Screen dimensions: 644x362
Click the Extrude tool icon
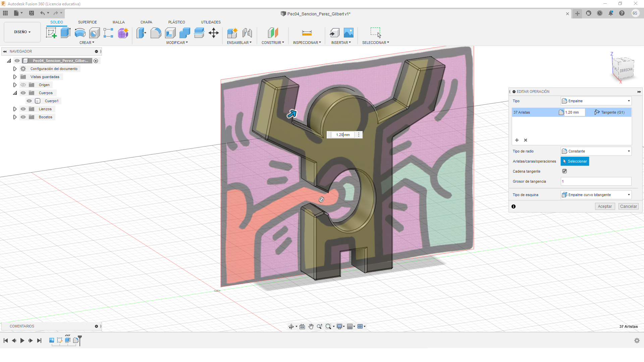65,33
